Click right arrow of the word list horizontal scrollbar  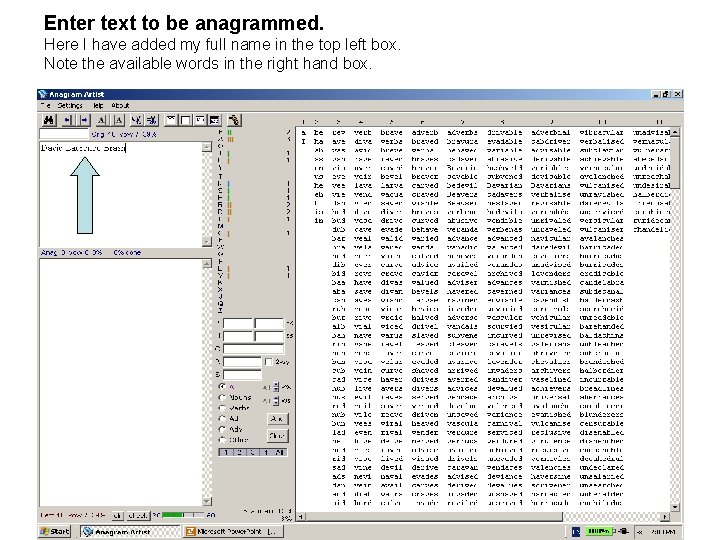click(665, 517)
